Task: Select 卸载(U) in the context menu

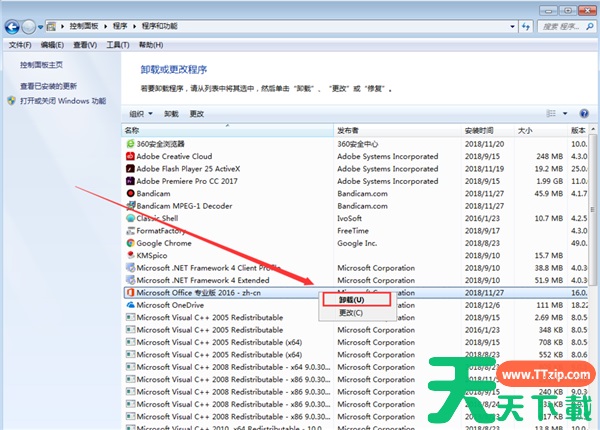Action: (x=356, y=300)
